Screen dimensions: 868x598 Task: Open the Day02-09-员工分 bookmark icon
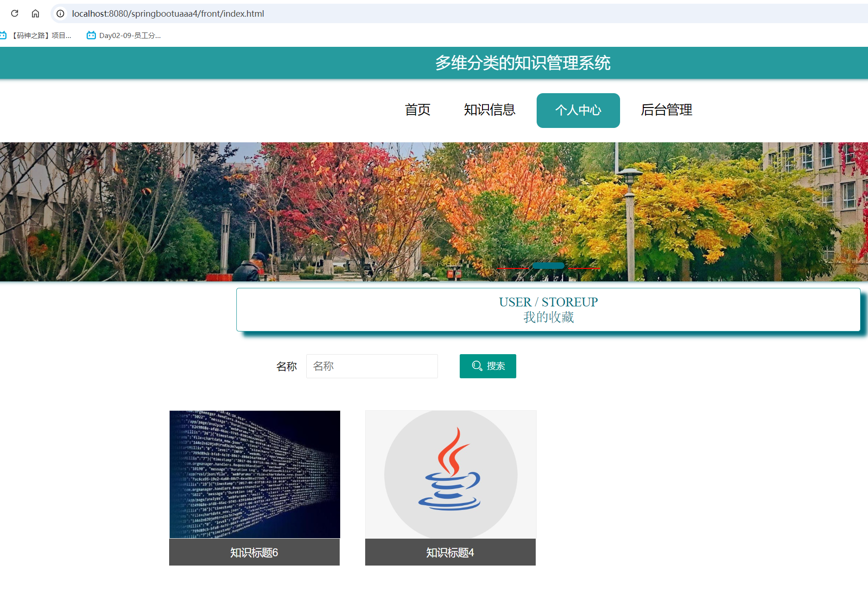pos(91,35)
